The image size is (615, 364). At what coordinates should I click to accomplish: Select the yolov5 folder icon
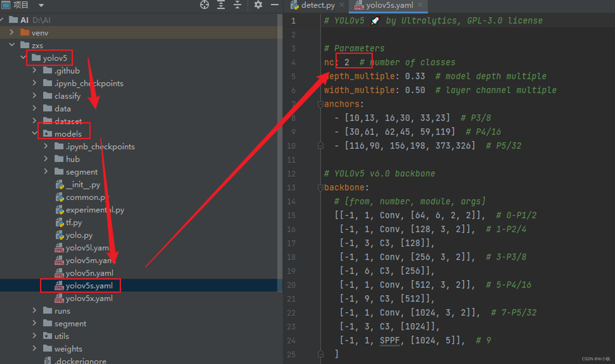tap(36, 57)
